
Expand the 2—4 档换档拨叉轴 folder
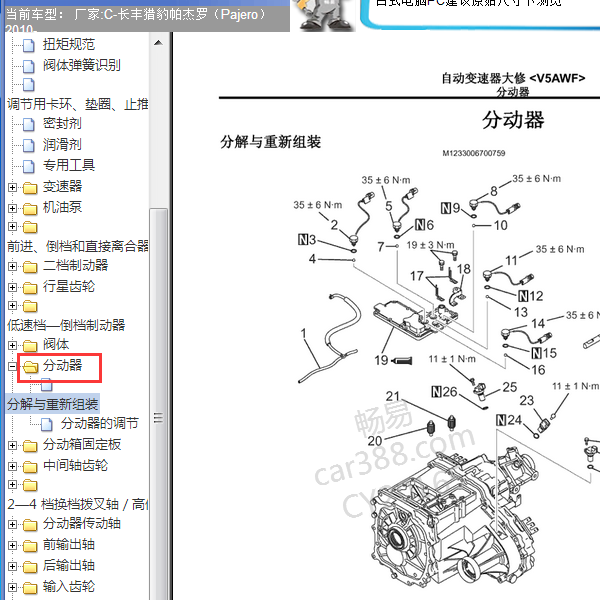pos(12,484)
